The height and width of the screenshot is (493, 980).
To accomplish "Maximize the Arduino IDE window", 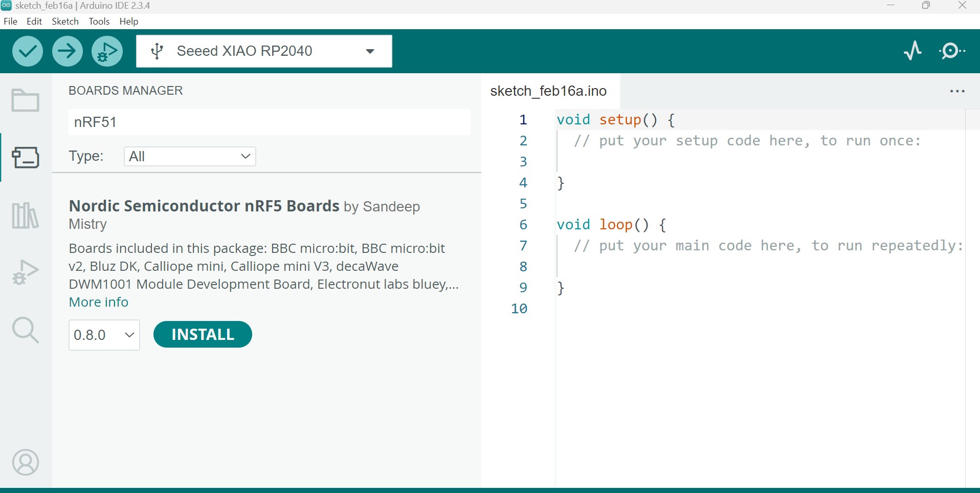I will coord(926,6).
